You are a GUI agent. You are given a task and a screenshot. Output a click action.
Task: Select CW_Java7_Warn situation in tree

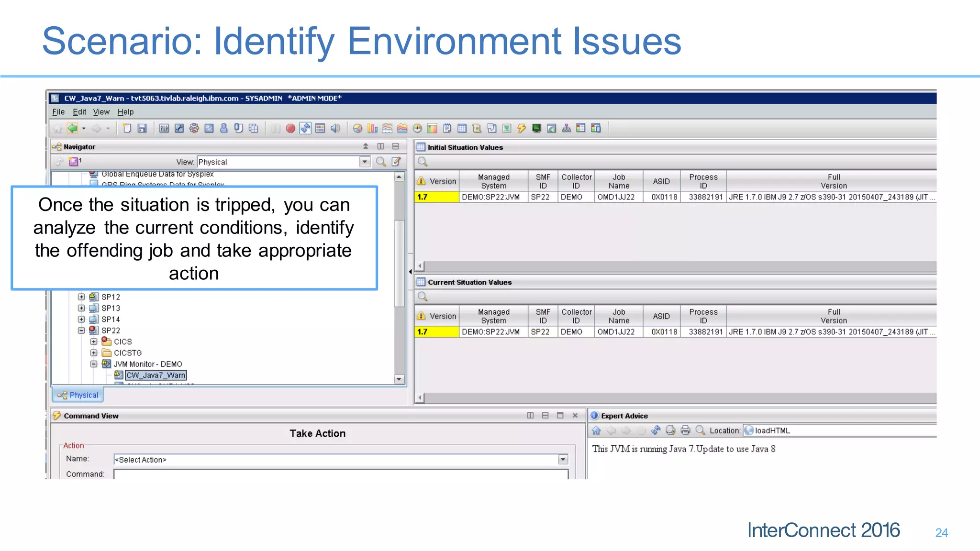pyautogui.click(x=156, y=375)
